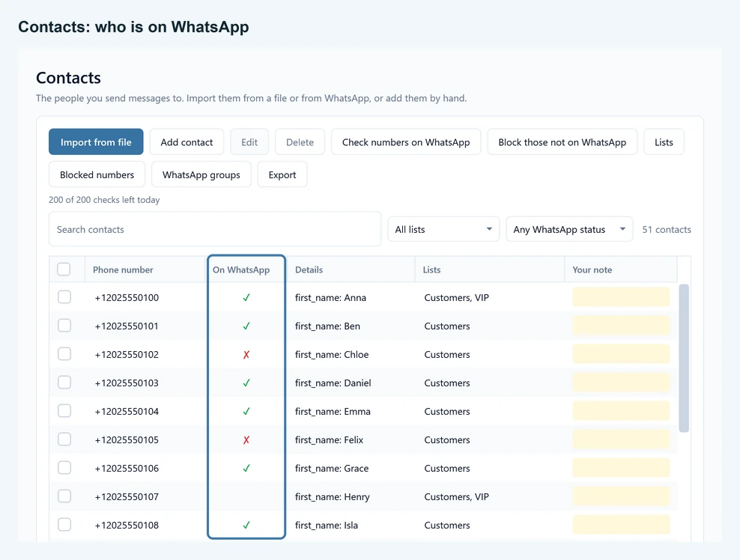Tick the checkbox for +12025550108
740x560 pixels.
64,525
